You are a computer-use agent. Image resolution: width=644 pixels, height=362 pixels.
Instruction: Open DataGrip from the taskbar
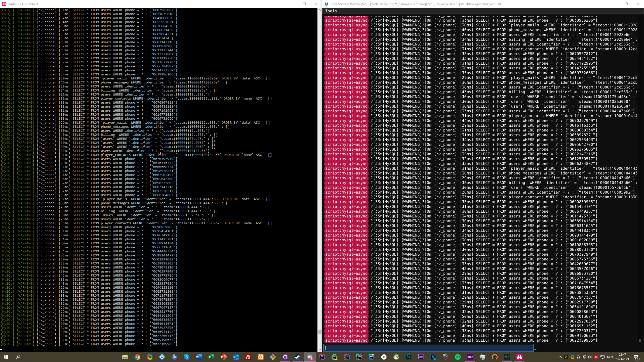359,357
